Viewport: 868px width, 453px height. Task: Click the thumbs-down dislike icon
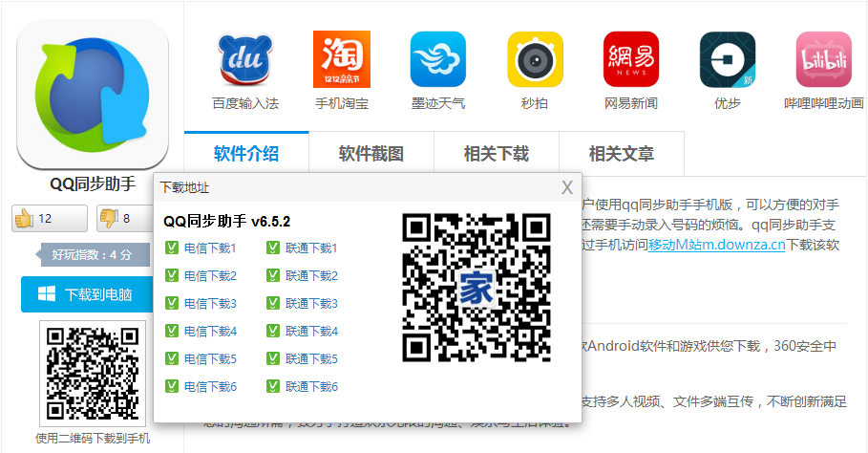(109, 218)
